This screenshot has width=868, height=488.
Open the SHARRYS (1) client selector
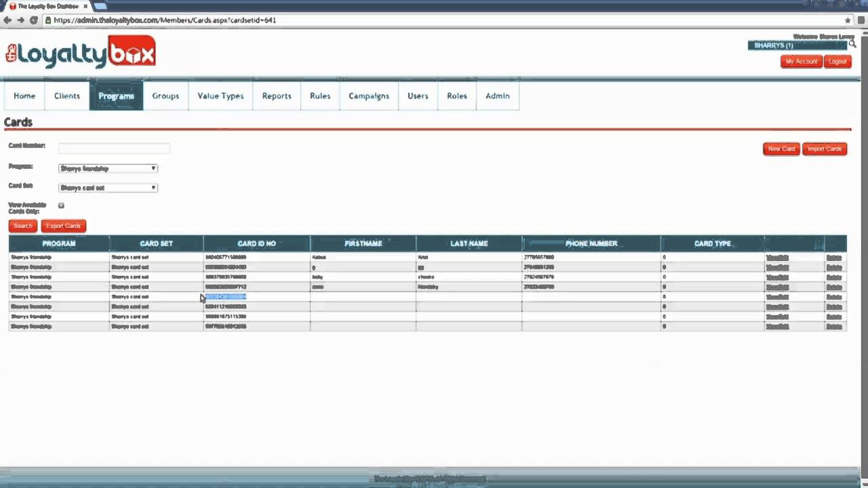797,45
